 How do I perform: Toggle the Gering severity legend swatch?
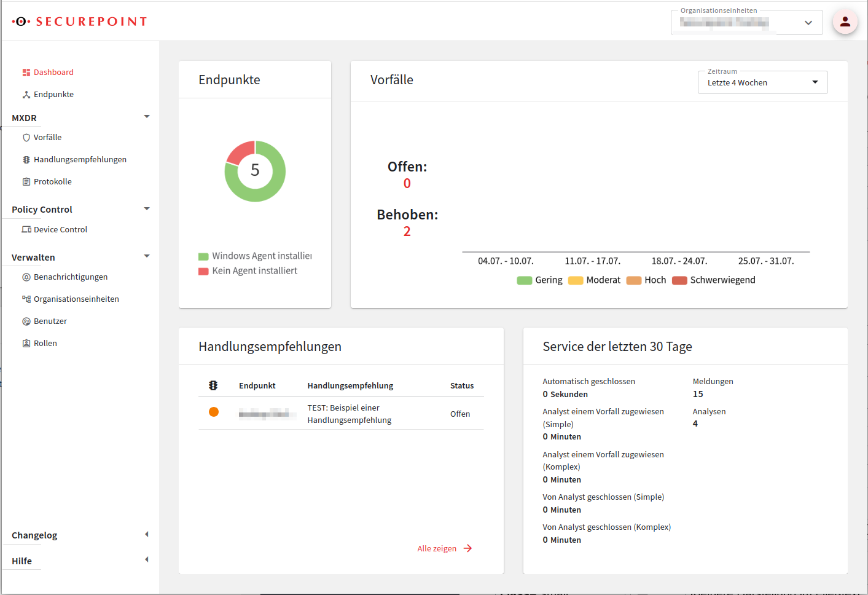(x=525, y=281)
